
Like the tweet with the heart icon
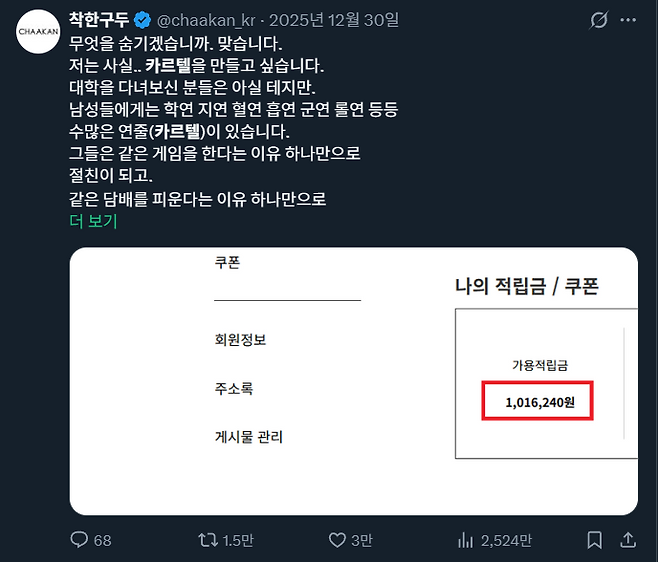click(x=338, y=540)
